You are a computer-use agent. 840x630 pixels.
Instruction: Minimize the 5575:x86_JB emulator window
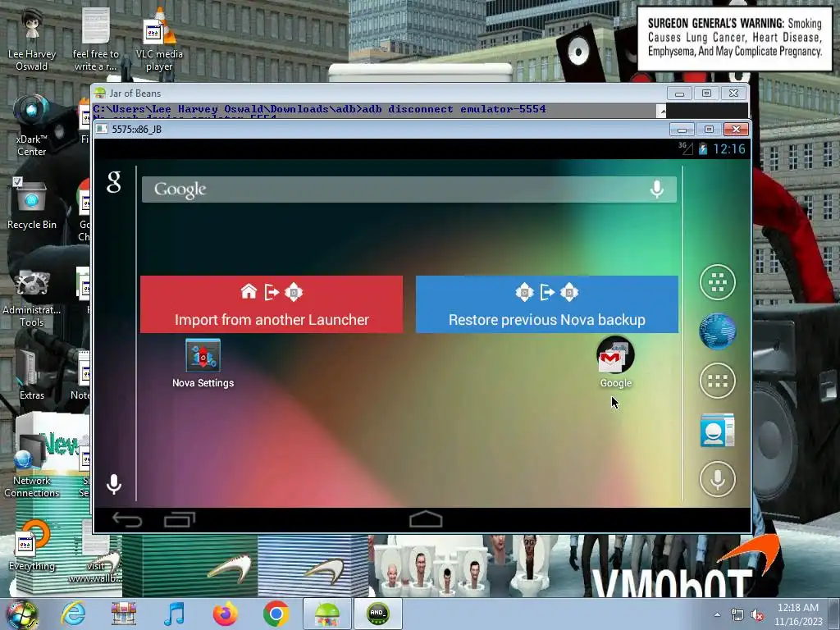click(x=682, y=130)
